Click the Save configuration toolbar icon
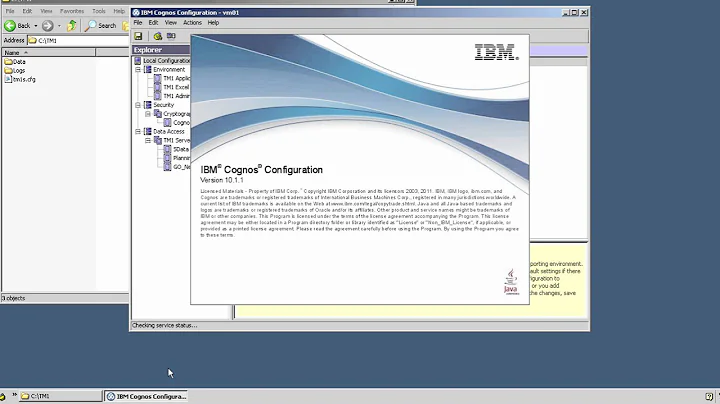 point(138,36)
